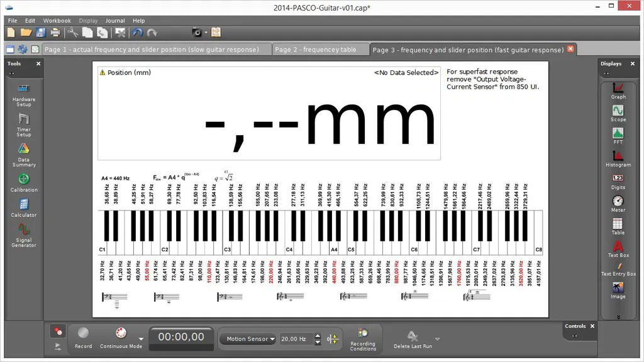The width and height of the screenshot is (644, 362).
Task: Open the journal book icon
Action: tap(216, 33)
